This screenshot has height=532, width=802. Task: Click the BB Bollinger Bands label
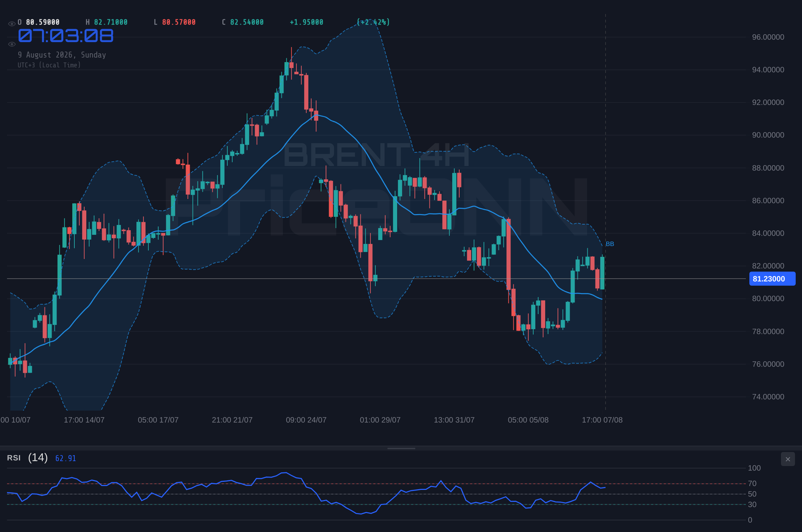[610, 244]
